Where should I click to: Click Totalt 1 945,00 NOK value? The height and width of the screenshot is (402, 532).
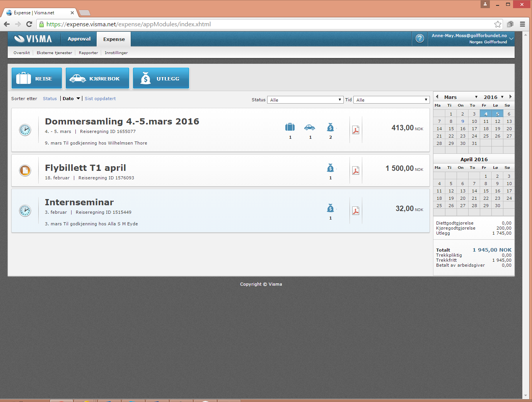[x=492, y=250]
